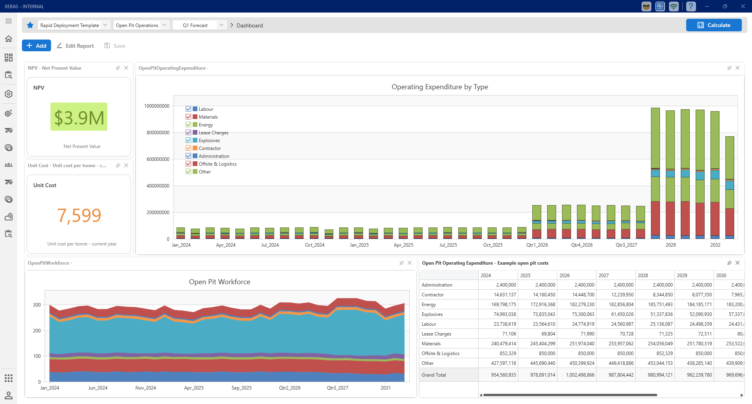Click the Explosives row label in table

pyautogui.click(x=432, y=314)
